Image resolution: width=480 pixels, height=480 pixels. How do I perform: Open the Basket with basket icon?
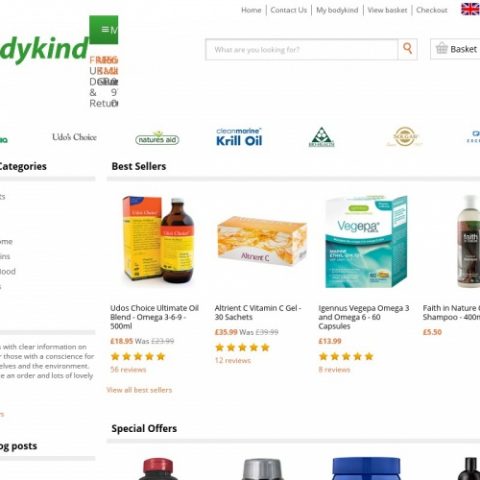[456, 49]
